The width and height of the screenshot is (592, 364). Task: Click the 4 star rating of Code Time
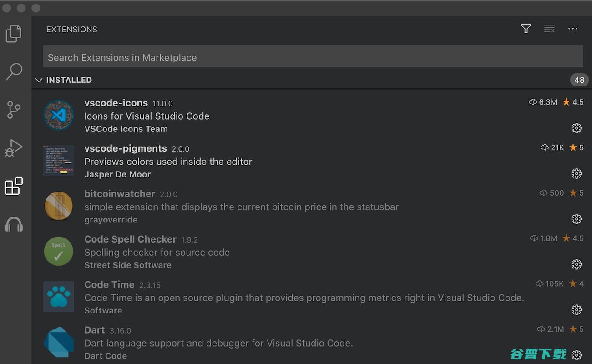tap(577, 283)
